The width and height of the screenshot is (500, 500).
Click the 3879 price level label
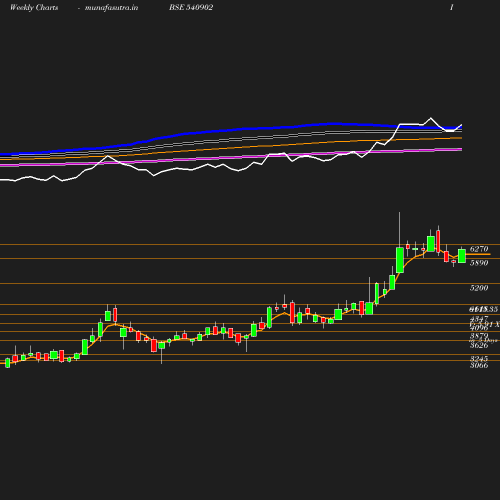point(479,336)
